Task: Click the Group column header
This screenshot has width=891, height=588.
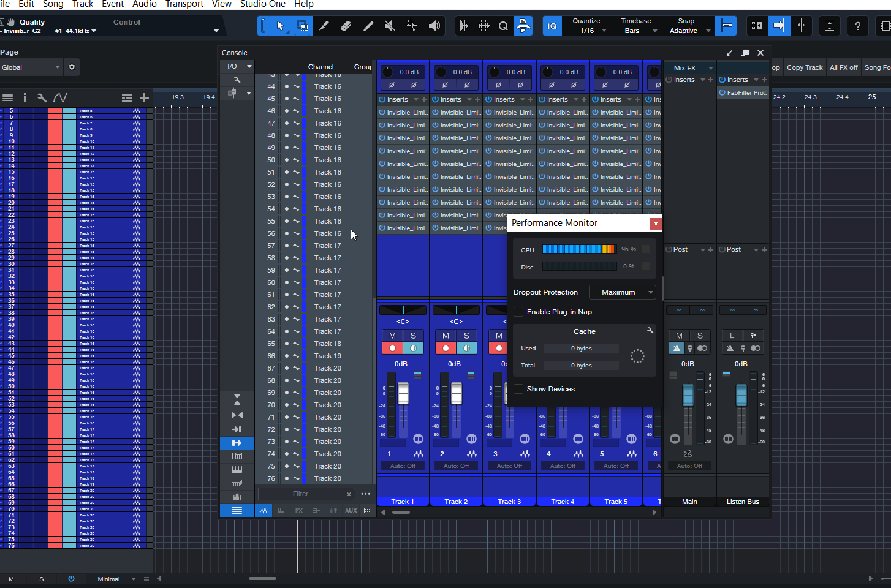Action: (363, 67)
